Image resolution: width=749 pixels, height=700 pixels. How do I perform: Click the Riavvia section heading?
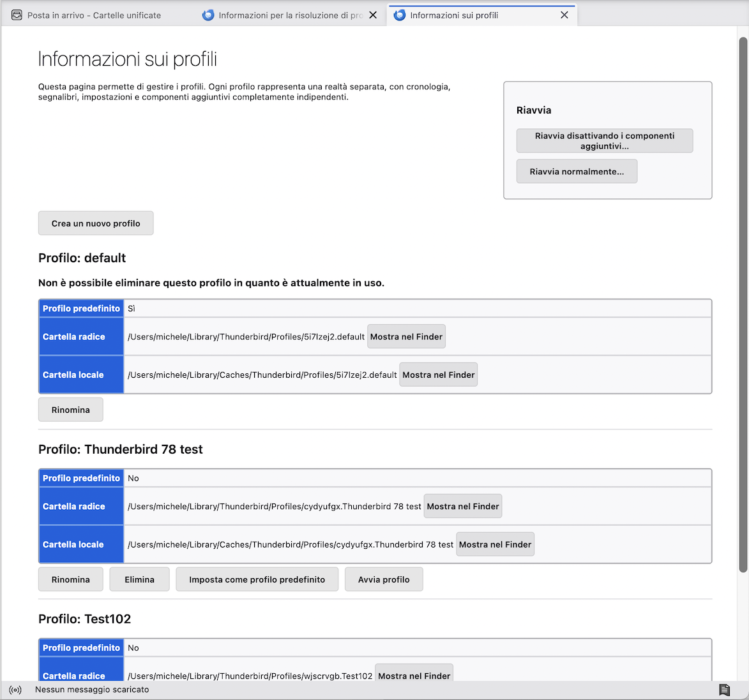click(534, 110)
